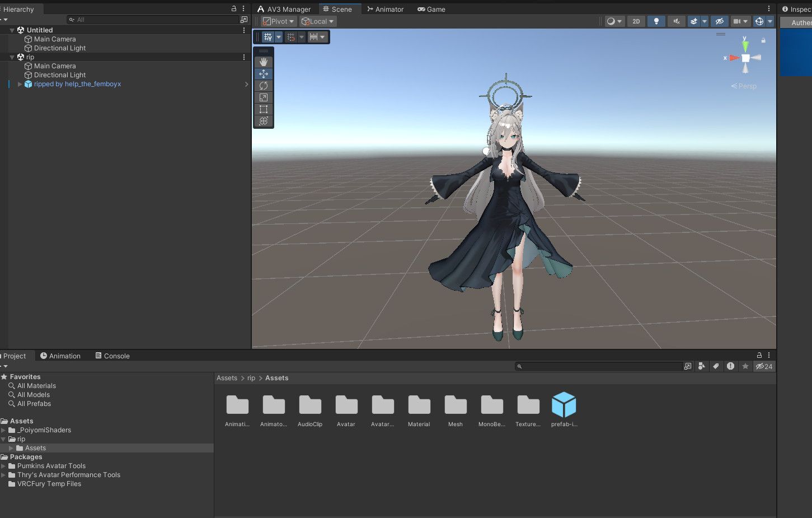
Task: Toggle the Project panel lock
Action: [759, 355]
